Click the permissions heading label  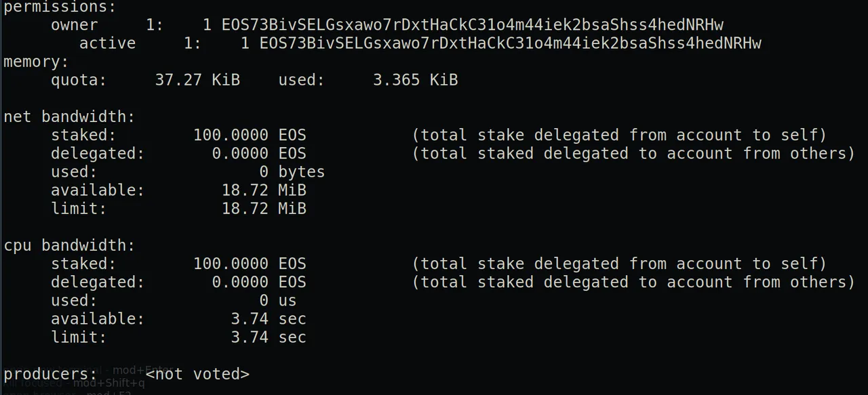point(60,7)
